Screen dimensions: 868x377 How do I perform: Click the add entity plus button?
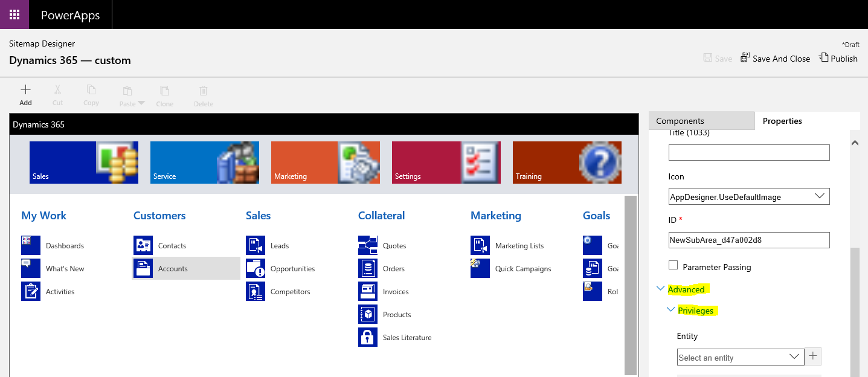click(x=813, y=356)
